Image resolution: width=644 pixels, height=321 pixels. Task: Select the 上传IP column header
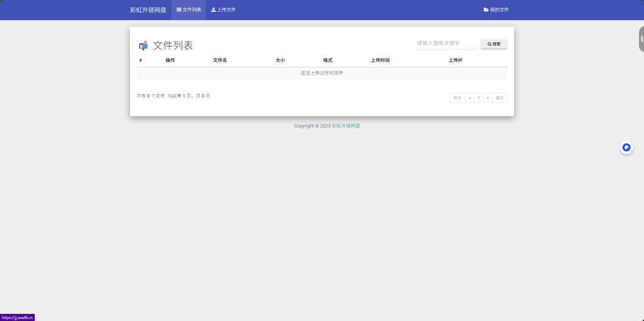(x=455, y=60)
